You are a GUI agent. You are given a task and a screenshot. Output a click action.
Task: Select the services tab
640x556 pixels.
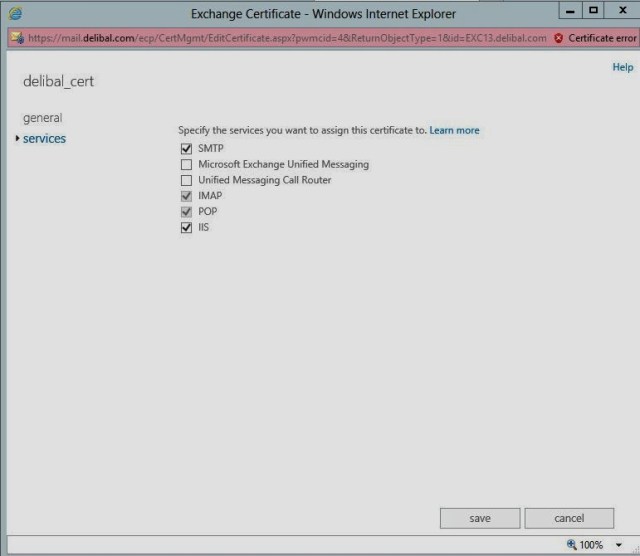click(44, 139)
